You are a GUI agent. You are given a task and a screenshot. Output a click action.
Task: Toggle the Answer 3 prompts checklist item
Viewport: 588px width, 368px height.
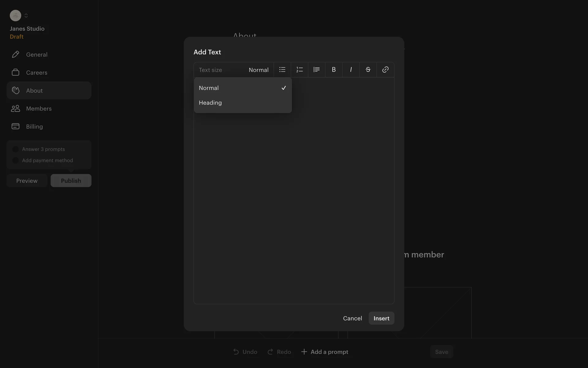(15, 149)
